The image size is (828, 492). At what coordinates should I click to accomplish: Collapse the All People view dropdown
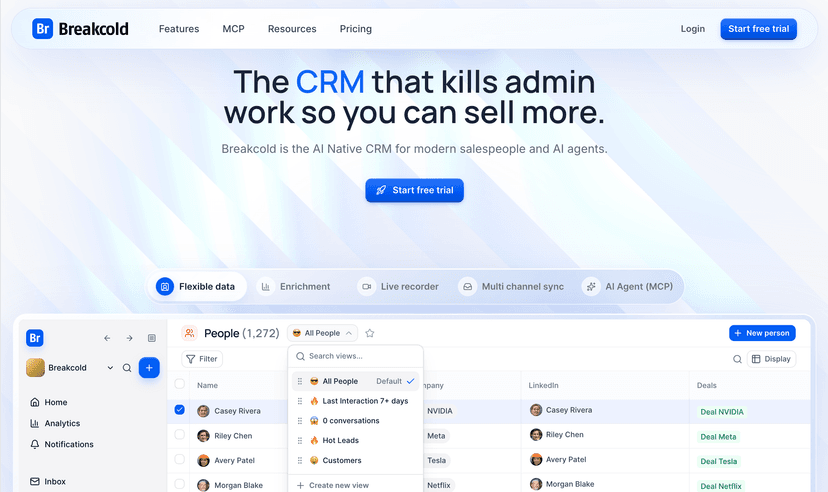click(x=323, y=333)
